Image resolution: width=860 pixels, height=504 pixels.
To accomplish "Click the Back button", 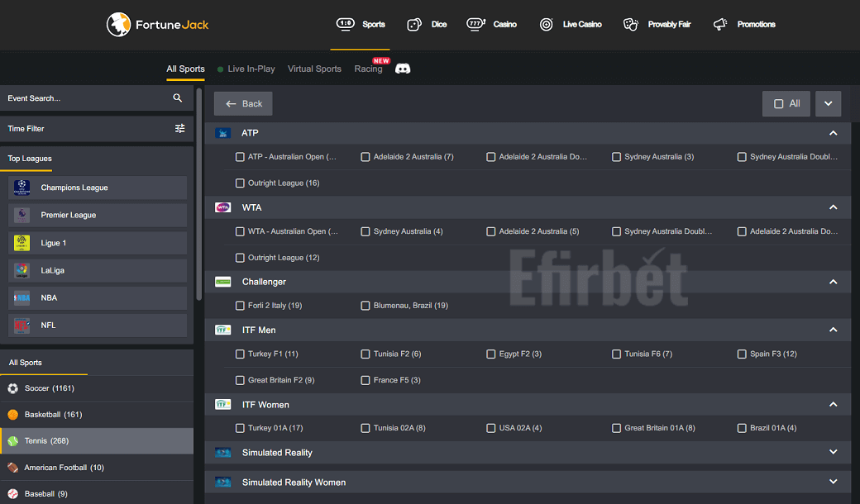I will coord(243,103).
